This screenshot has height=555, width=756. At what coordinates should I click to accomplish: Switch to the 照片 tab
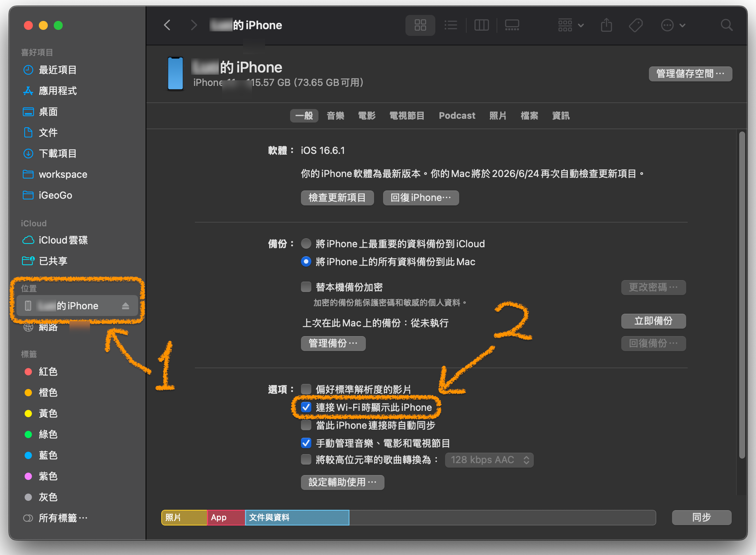(x=498, y=116)
